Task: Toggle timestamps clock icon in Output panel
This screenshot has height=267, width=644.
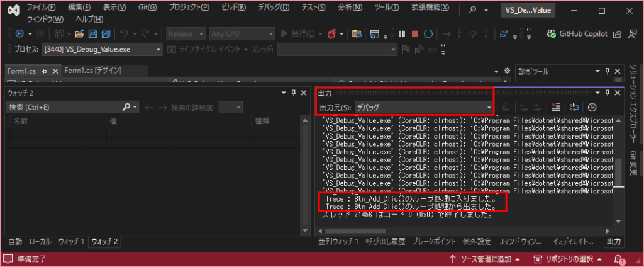Action: [x=592, y=108]
